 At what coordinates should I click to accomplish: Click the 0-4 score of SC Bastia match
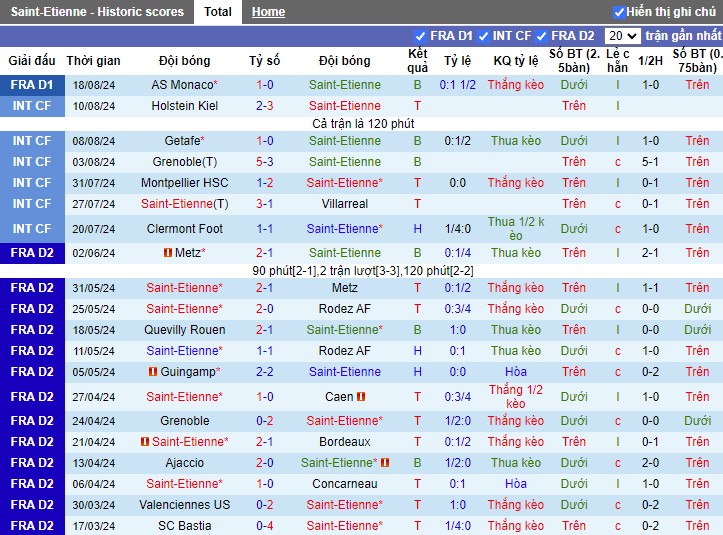[265, 526]
